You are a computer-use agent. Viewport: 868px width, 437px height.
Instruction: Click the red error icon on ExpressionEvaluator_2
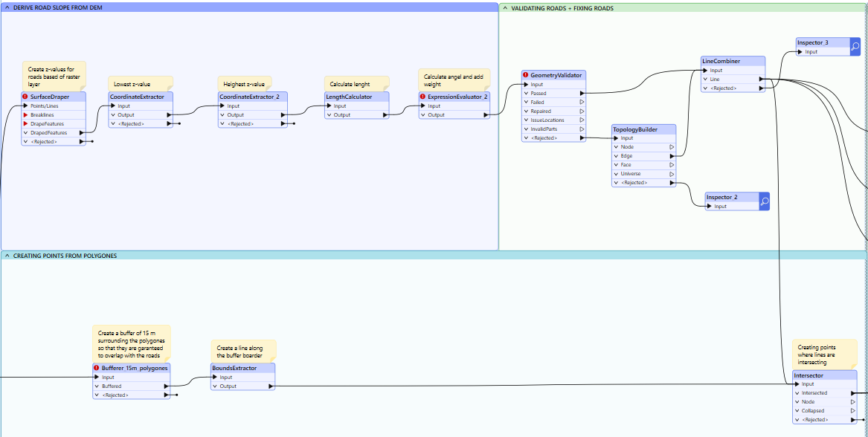423,97
